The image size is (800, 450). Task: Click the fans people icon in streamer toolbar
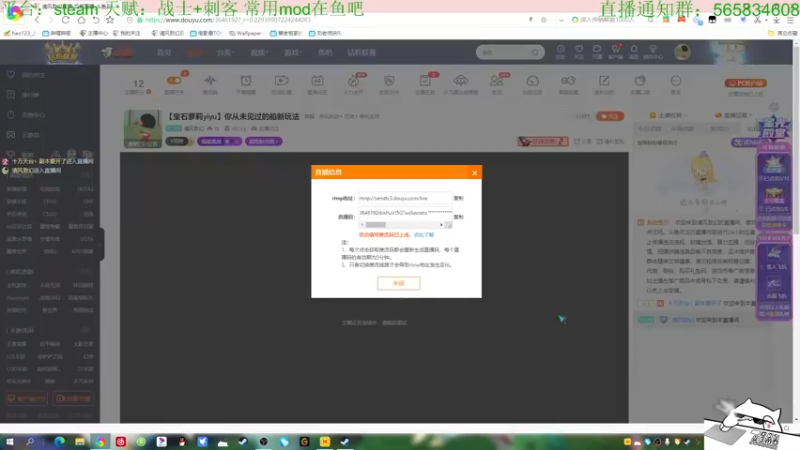pos(496,81)
